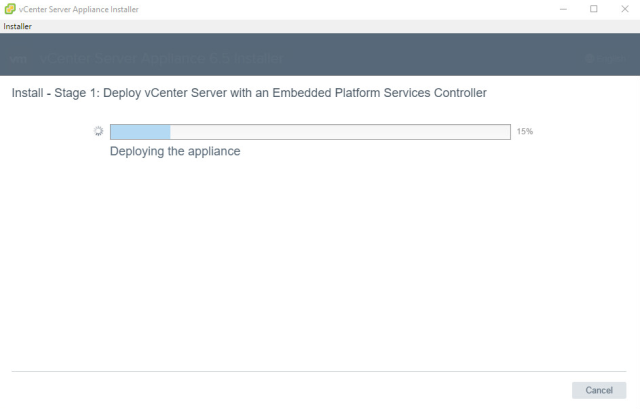
Task: Cancel the appliance deployment
Action: pos(599,390)
